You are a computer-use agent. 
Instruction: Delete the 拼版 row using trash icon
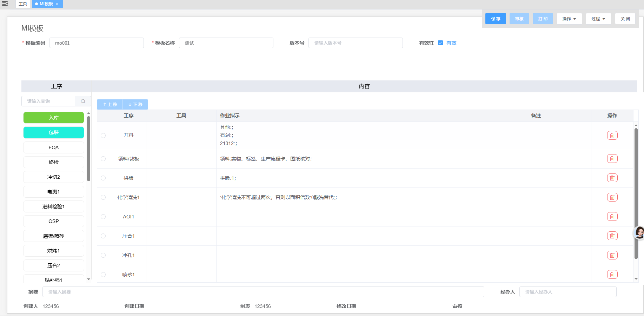click(612, 178)
